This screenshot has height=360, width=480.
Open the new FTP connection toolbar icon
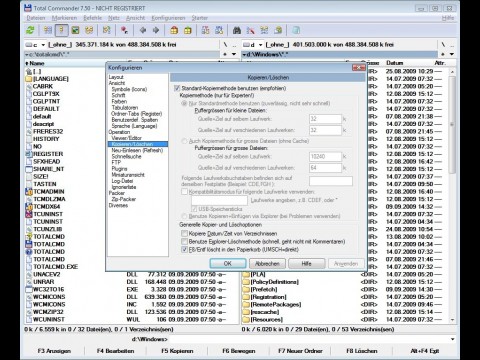219,30
